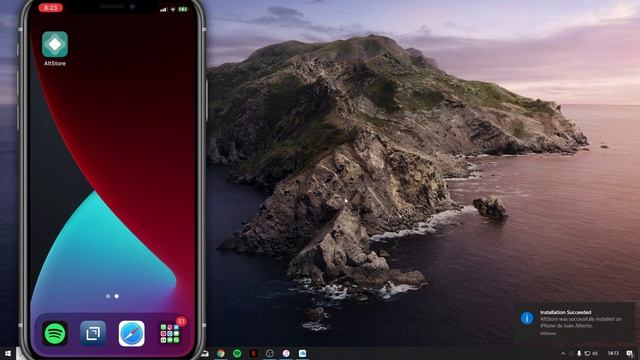Click the blue info icon in notification
640x360 pixels.
pos(527,318)
